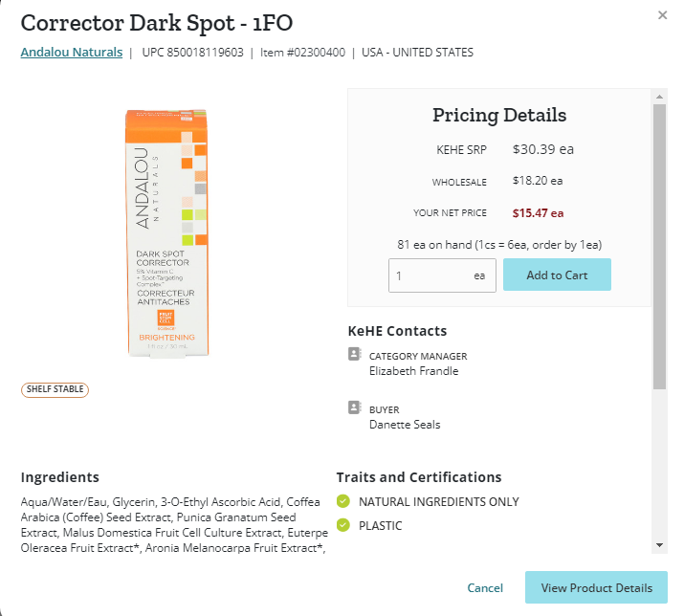This screenshot has width=684, height=616.
Task: Open the Andalou Naturals brand link
Action: point(72,53)
